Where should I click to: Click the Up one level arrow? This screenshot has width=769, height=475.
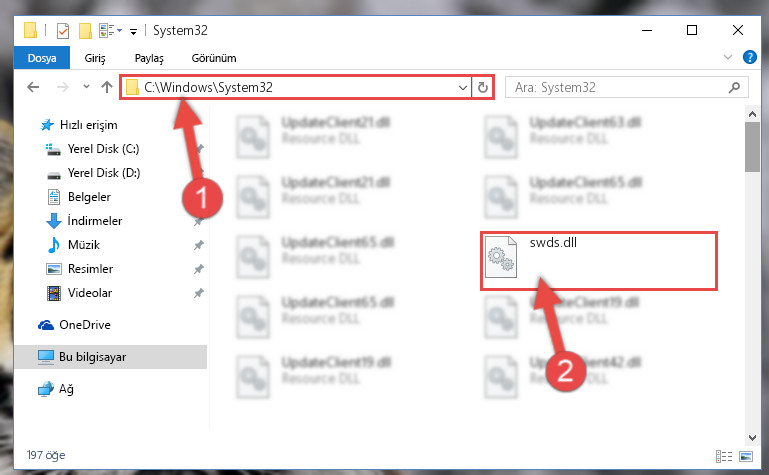(107, 87)
